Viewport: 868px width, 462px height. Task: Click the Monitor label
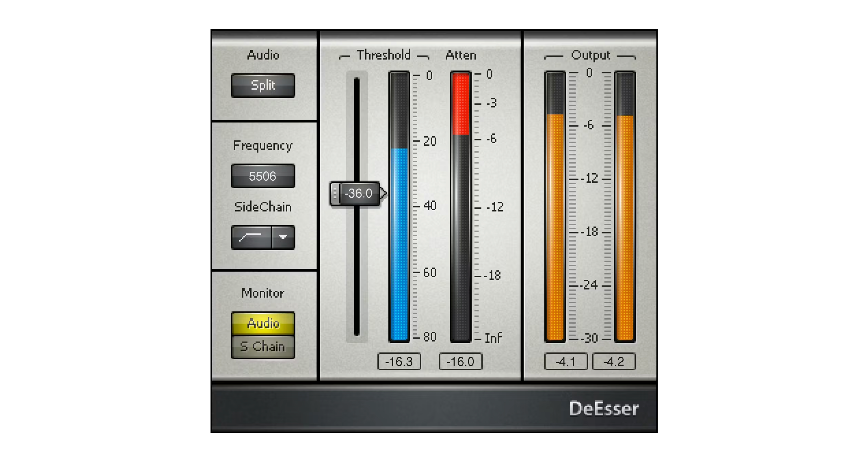(x=263, y=293)
